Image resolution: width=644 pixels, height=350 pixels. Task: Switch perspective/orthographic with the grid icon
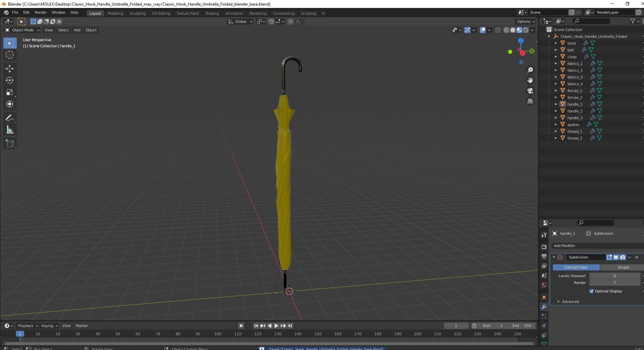tap(530, 101)
